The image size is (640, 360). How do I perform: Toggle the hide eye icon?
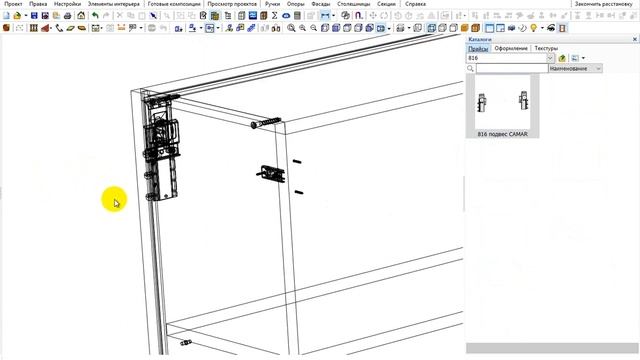[551, 28]
